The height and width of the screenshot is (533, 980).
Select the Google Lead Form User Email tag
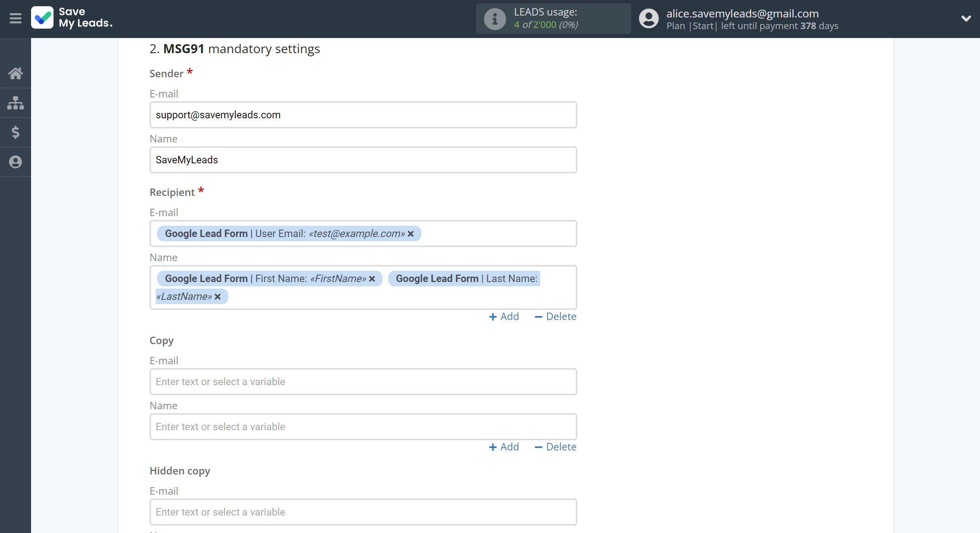coord(289,234)
